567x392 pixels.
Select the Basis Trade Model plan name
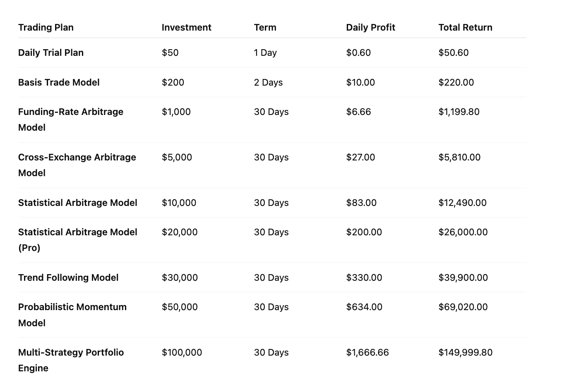[59, 82]
